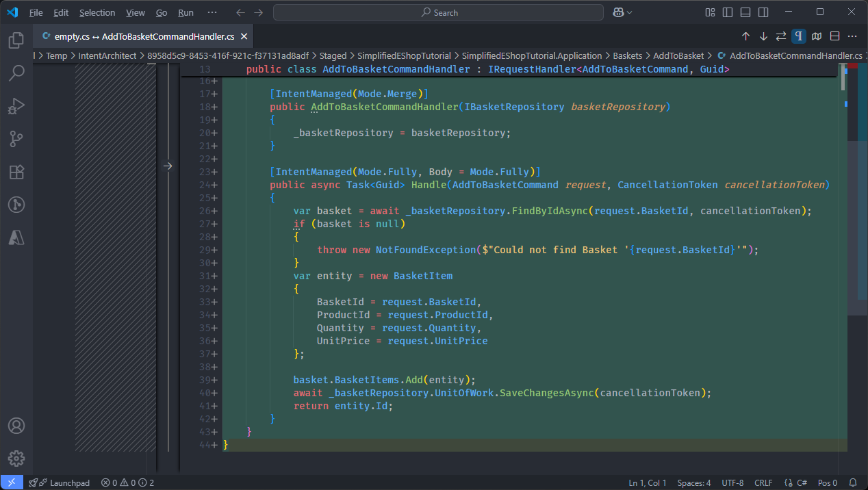Image resolution: width=868 pixels, height=490 pixels.
Task: Open remote window indicator in status bar
Action: (12, 482)
